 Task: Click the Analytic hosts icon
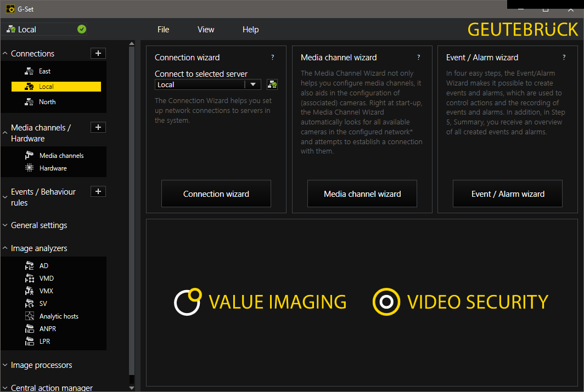30,316
